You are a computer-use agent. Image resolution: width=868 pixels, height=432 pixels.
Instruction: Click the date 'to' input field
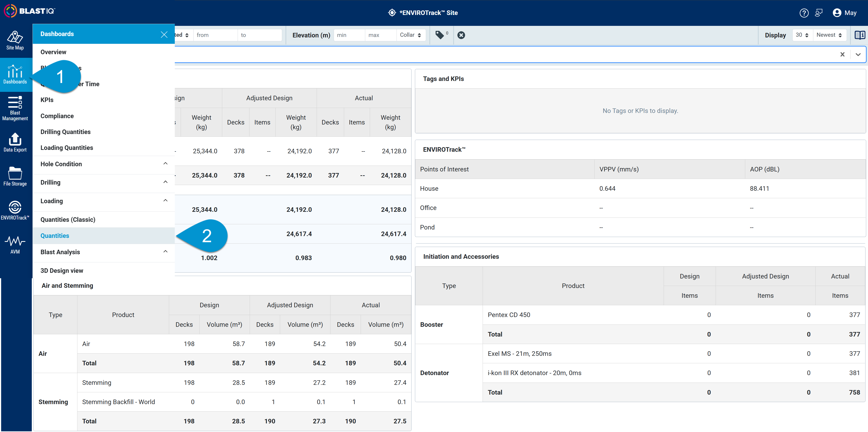coord(260,35)
